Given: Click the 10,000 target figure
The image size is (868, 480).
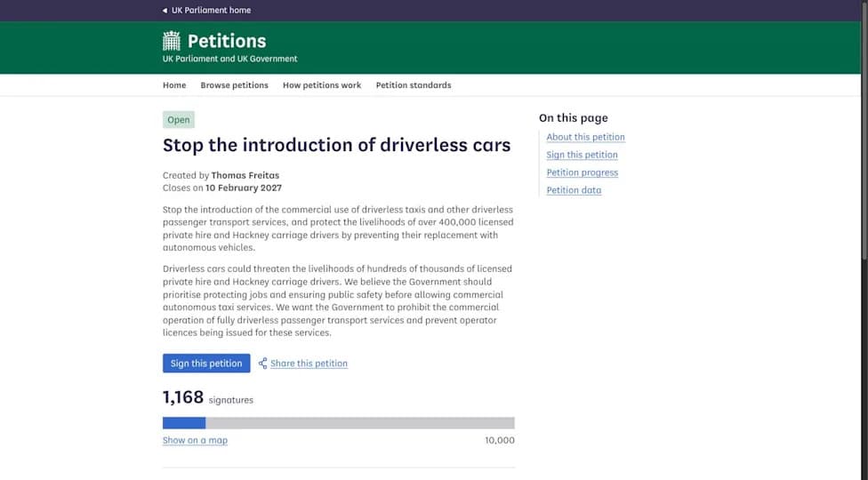Looking at the screenshot, I should (x=499, y=440).
